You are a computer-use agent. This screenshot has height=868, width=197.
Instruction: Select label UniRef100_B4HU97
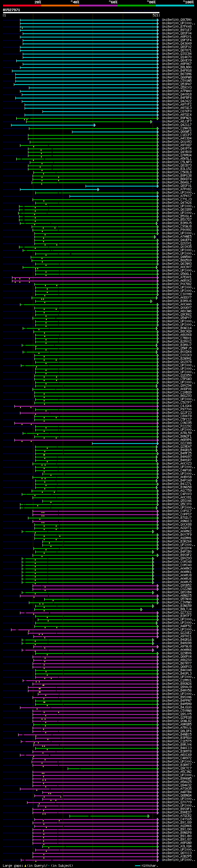[x=177, y=457]
